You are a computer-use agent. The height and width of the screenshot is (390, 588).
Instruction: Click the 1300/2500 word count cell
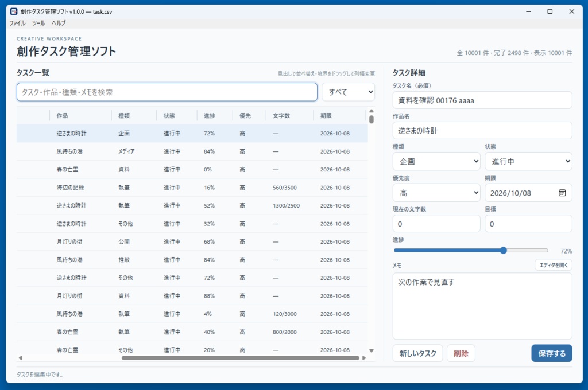click(286, 206)
